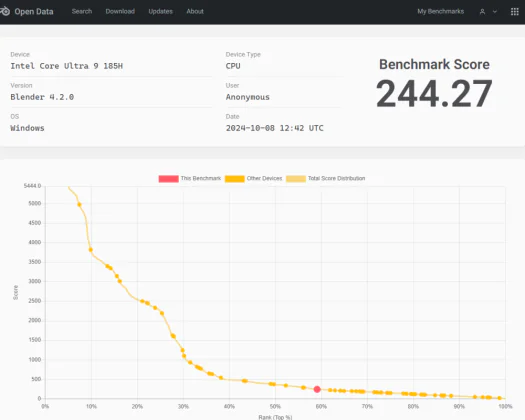Open the apps grid icon
Screen dimensions: 525x420
coord(515,12)
